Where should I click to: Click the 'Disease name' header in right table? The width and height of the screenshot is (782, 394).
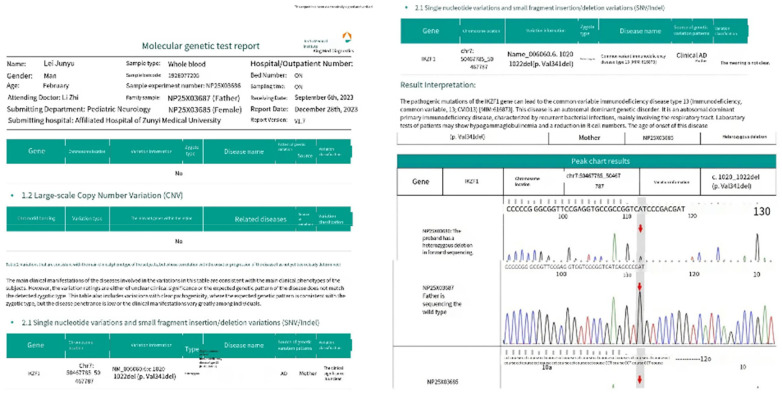click(x=640, y=31)
